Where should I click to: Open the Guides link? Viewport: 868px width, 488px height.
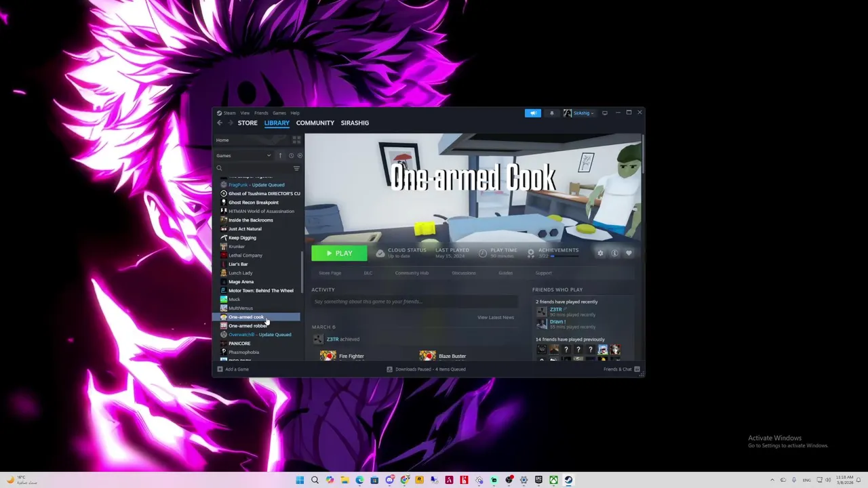coord(506,273)
